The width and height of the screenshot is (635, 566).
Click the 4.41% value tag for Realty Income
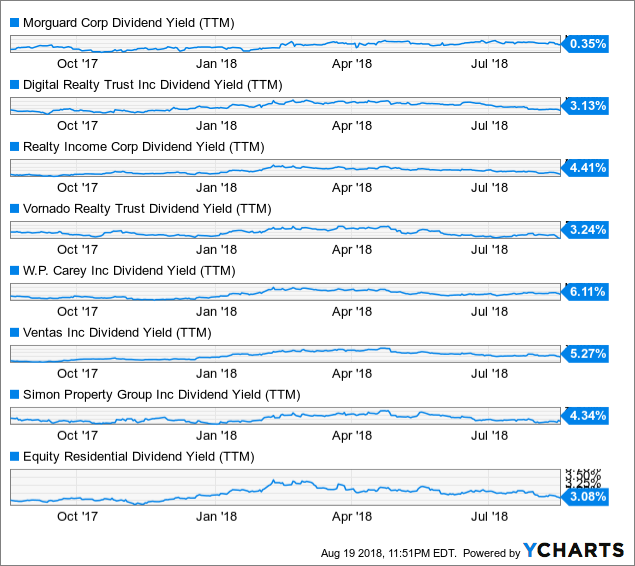(585, 168)
